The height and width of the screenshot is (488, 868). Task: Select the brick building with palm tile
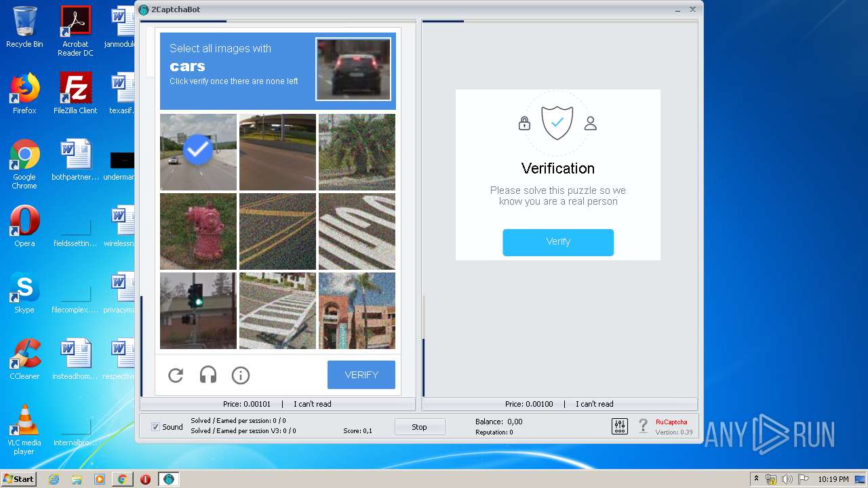(357, 310)
